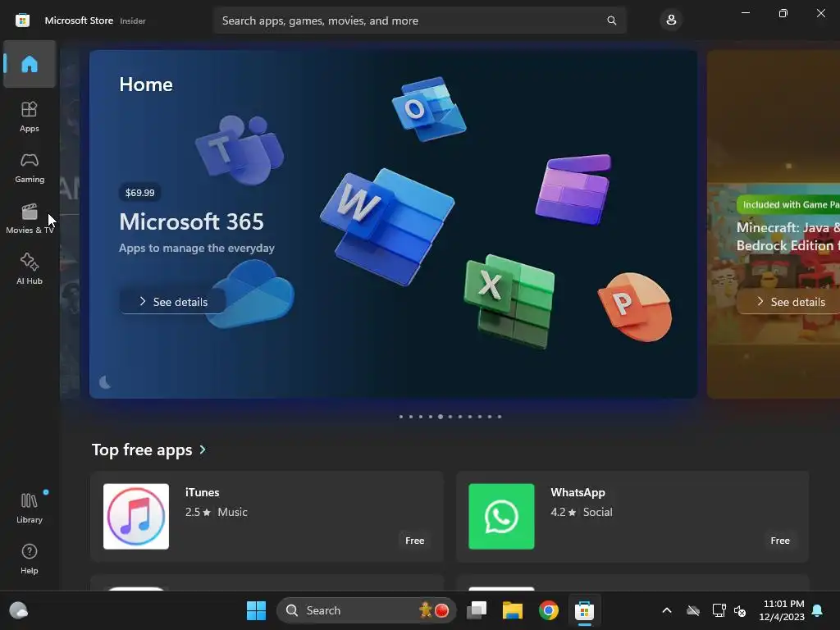This screenshot has width=840, height=630.
Task: Open the AI Hub section
Action: (30, 269)
